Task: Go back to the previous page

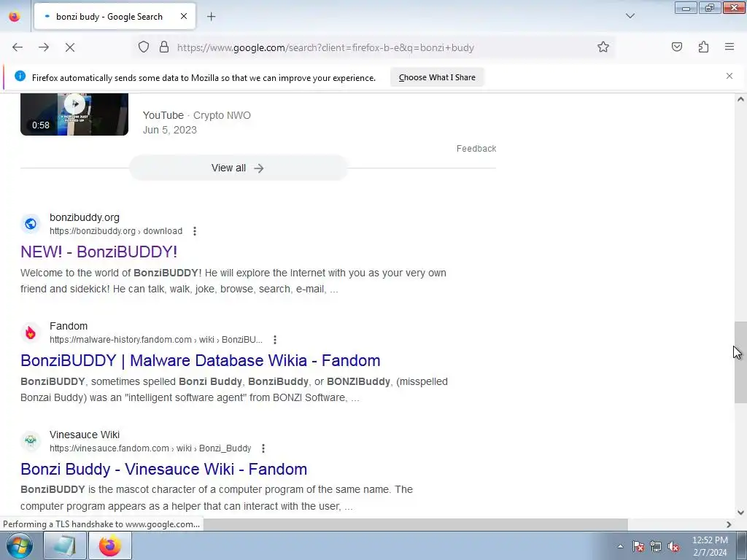Action: [18, 47]
